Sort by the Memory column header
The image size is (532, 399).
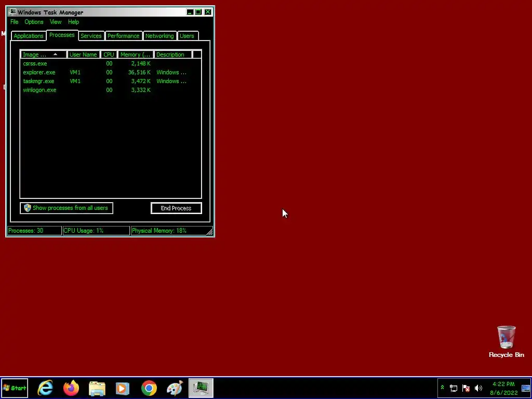point(136,55)
